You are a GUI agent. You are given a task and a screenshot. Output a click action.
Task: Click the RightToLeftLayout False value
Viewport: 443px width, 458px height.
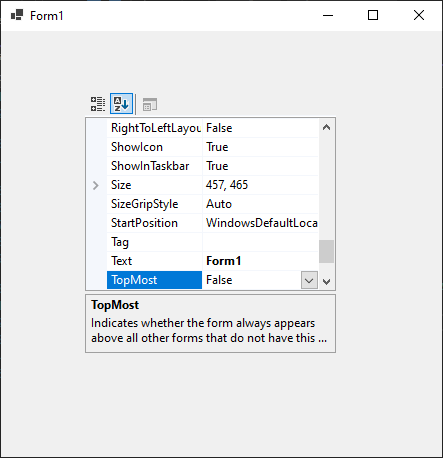coord(219,128)
